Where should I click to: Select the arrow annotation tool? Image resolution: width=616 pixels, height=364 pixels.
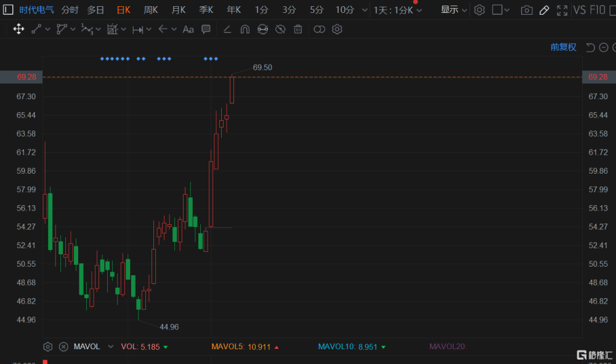(163, 29)
